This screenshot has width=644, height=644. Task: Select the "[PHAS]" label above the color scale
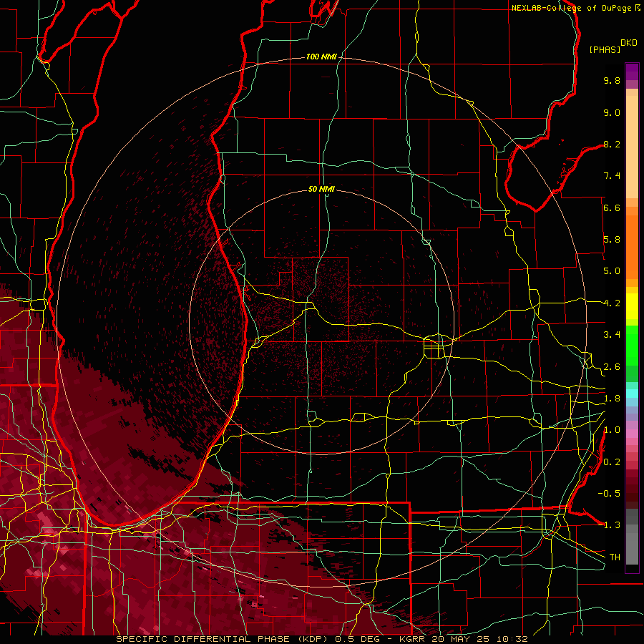pos(605,49)
